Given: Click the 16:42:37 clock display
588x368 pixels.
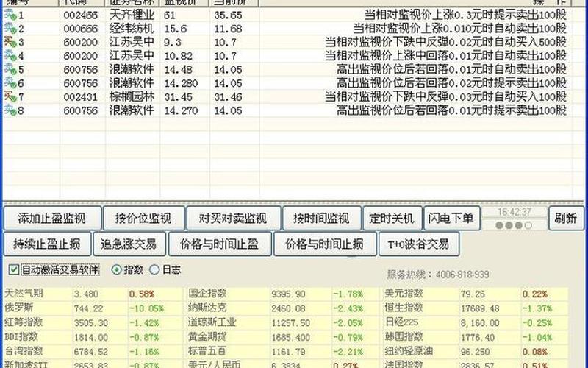Looking at the screenshot, I should coord(514,212).
